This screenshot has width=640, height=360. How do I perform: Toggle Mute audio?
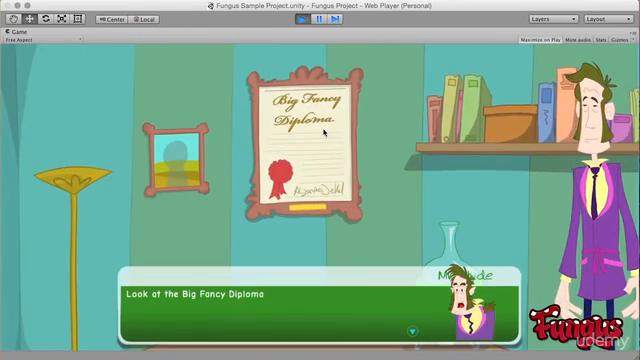[578, 40]
